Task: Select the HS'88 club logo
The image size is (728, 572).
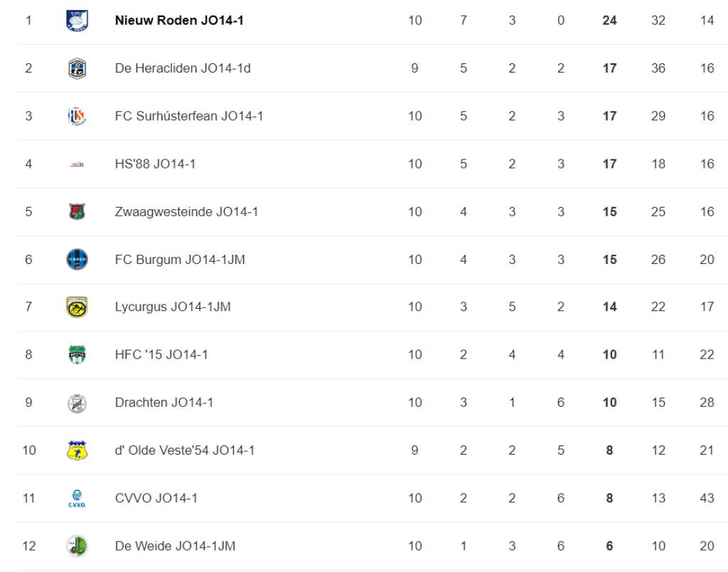Action: 77,164
